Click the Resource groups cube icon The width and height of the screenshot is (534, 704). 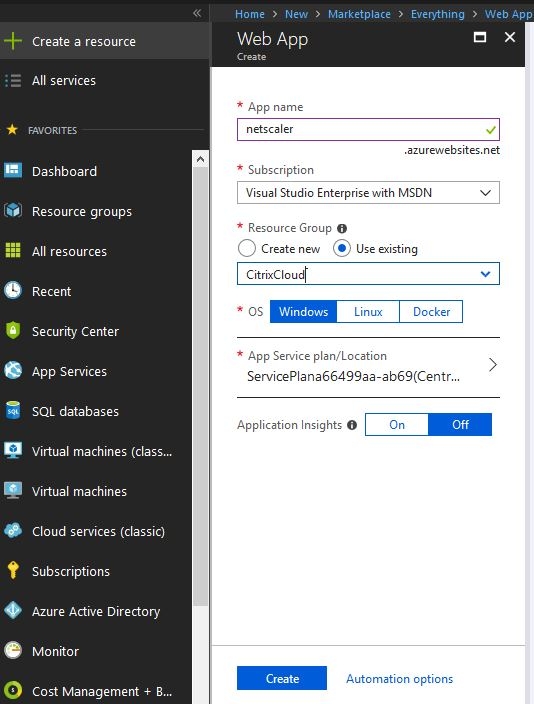coord(13,210)
